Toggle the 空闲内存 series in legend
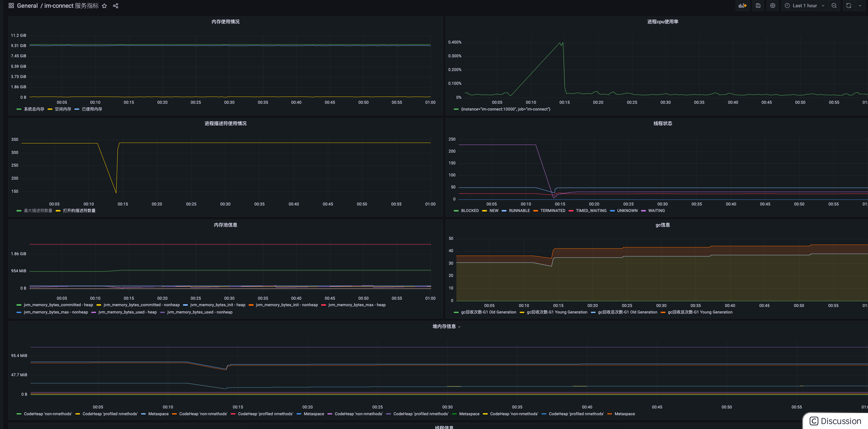This screenshot has height=429, width=868. coord(63,109)
